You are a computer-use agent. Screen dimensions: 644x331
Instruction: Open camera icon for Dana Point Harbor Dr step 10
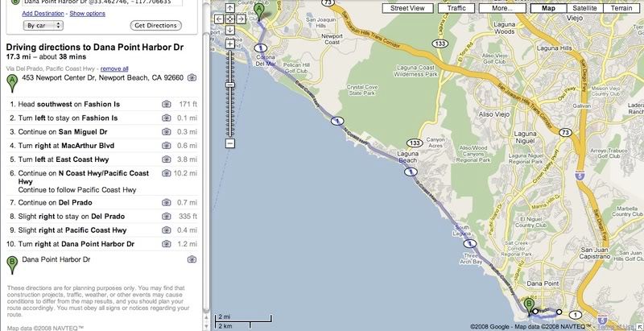pos(167,244)
